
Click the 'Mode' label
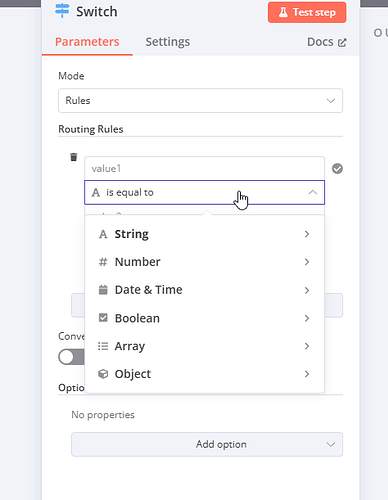coord(71,76)
